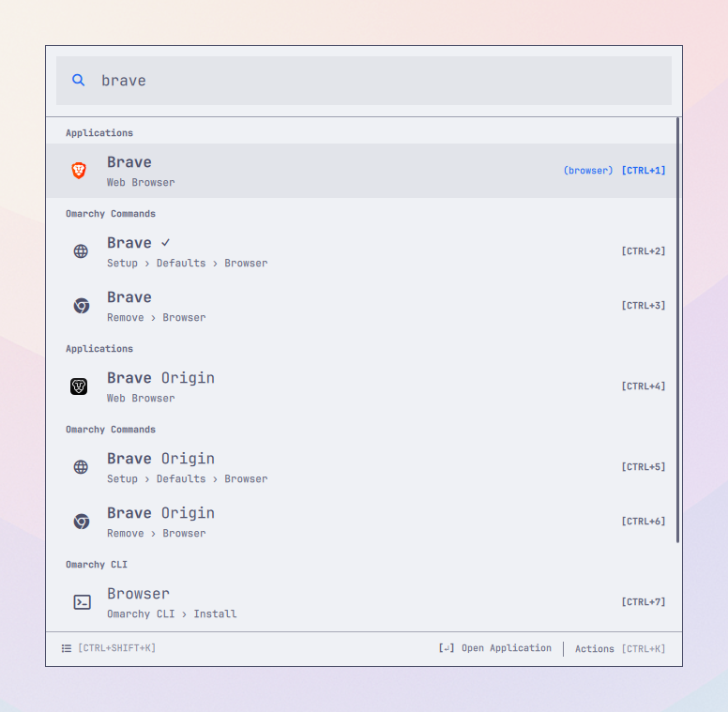Click the [CTRL+4] shortcut label
Screen dimensions: 728x712
click(x=644, y=386)
